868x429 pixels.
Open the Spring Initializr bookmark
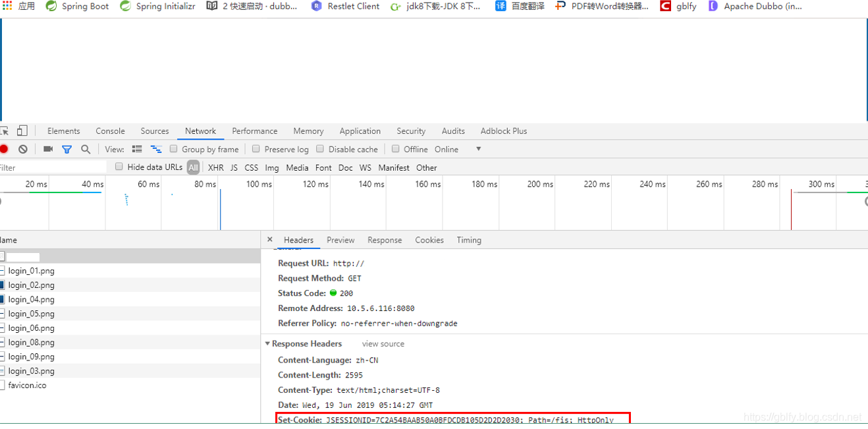point(157,6)
